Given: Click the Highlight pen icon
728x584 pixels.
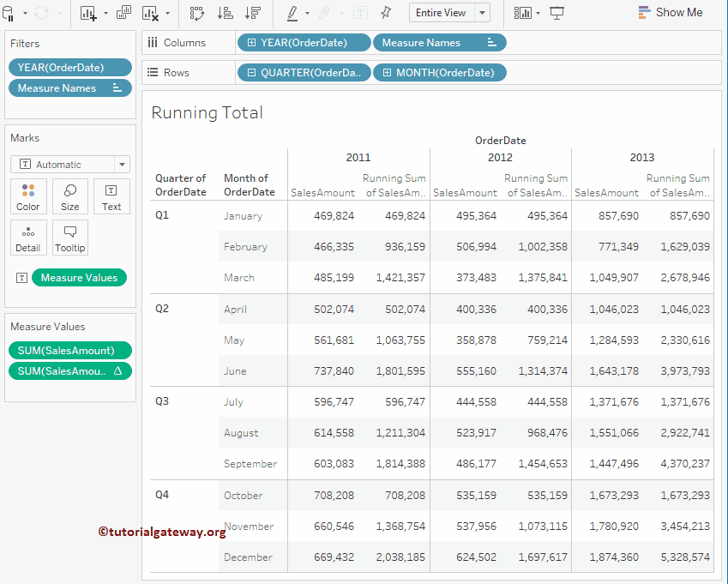Looking at the screenshot, I should point(292,13).
